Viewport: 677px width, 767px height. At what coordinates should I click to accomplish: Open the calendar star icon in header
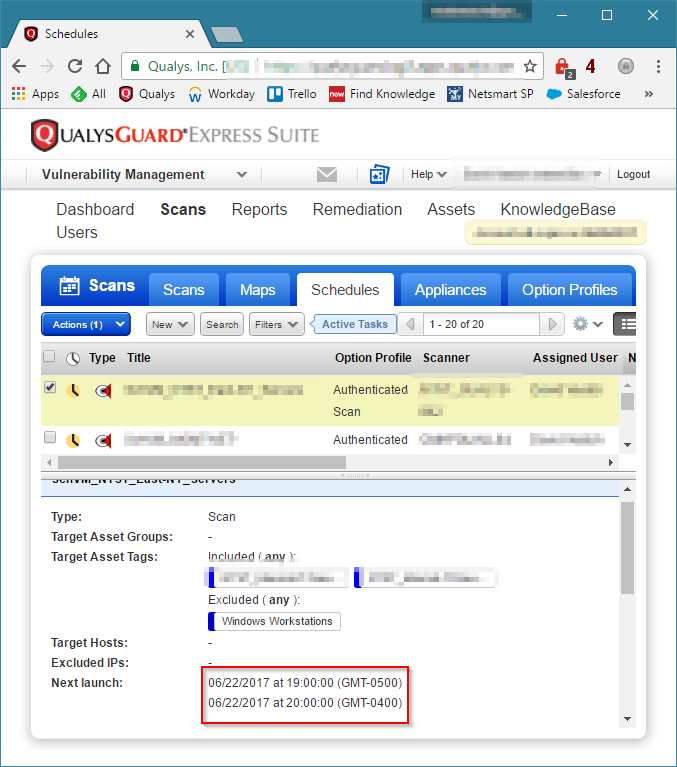379,174
